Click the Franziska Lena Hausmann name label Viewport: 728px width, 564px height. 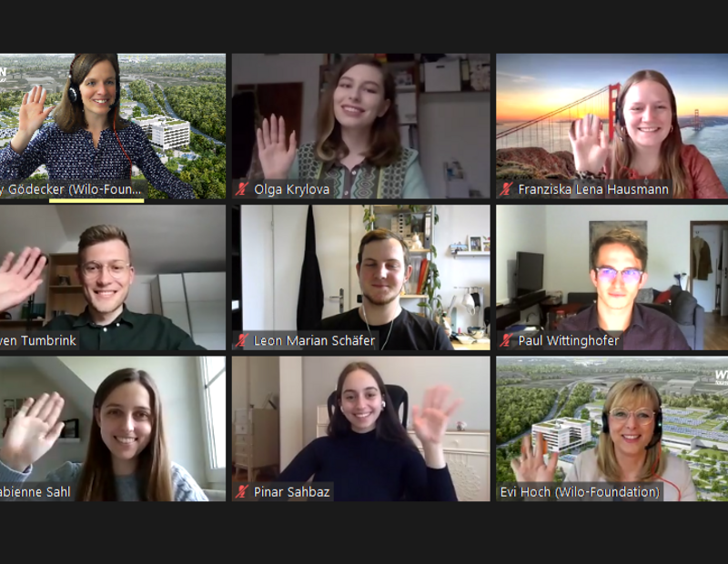(x=593, y=189)
